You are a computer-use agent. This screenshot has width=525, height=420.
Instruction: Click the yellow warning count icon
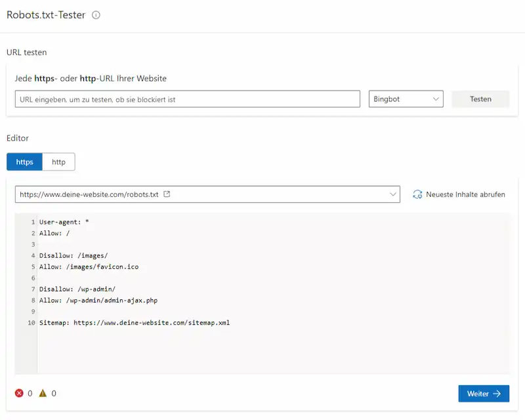[43, 393]
